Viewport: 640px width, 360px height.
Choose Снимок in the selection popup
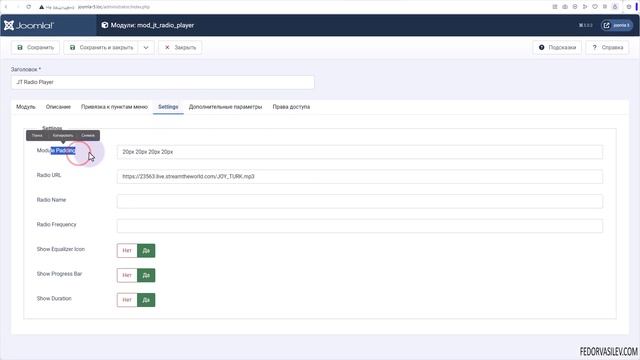tap(88, 135)
